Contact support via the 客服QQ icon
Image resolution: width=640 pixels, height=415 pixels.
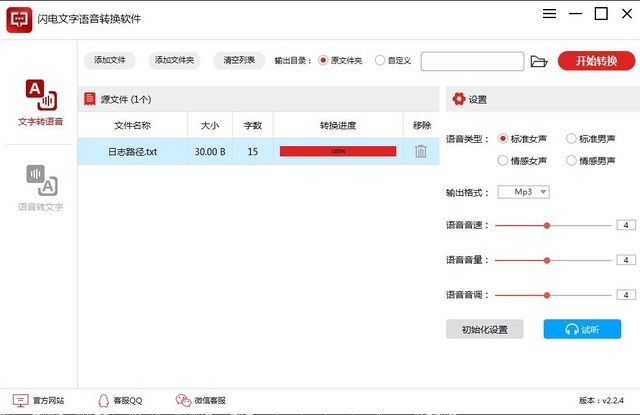click(x=104, y=400)
